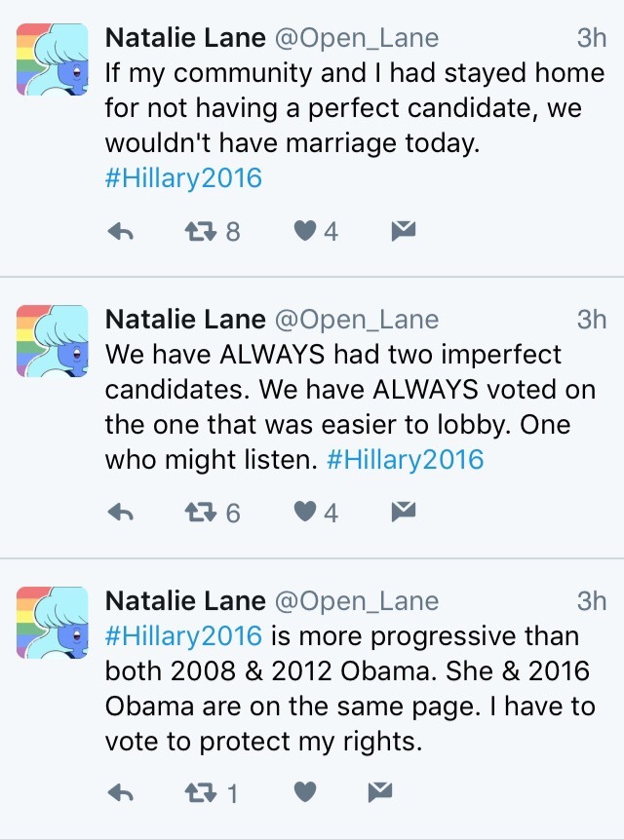624x840 pixels.
Task: Tap Natalie Lane's name on the third tweet
Action: (184, 600)
